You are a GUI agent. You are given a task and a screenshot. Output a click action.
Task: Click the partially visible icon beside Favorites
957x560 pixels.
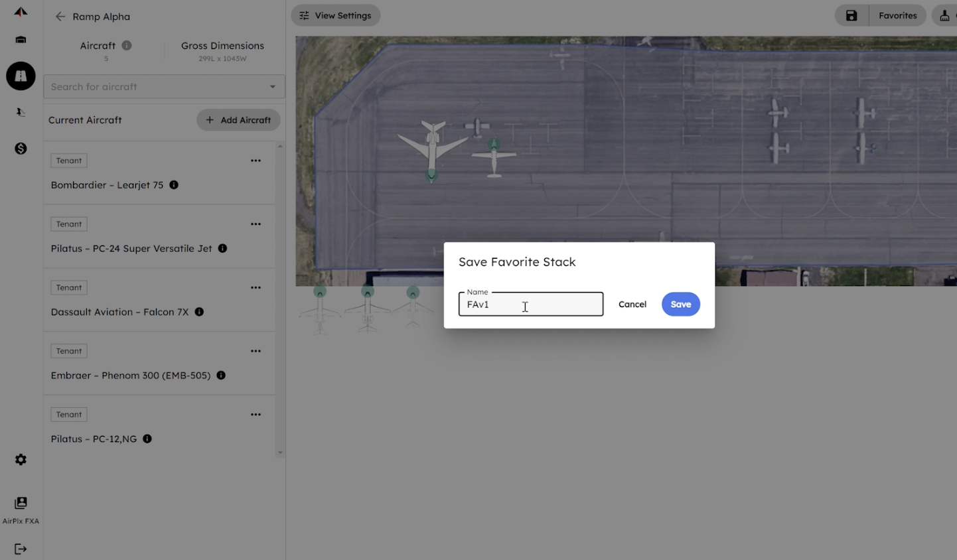pyautogui.click(x=944, y=16)
